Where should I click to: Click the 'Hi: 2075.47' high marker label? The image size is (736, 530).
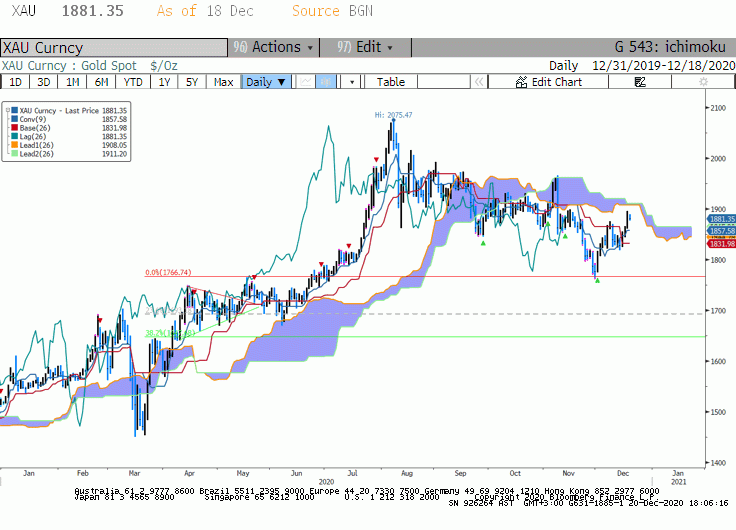(x=393, y=115)
